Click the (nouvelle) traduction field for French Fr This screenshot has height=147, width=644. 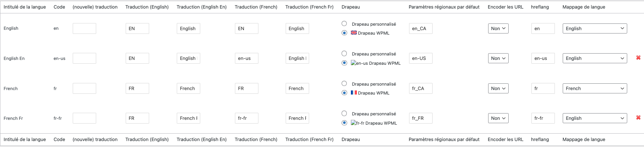[84, 118]
